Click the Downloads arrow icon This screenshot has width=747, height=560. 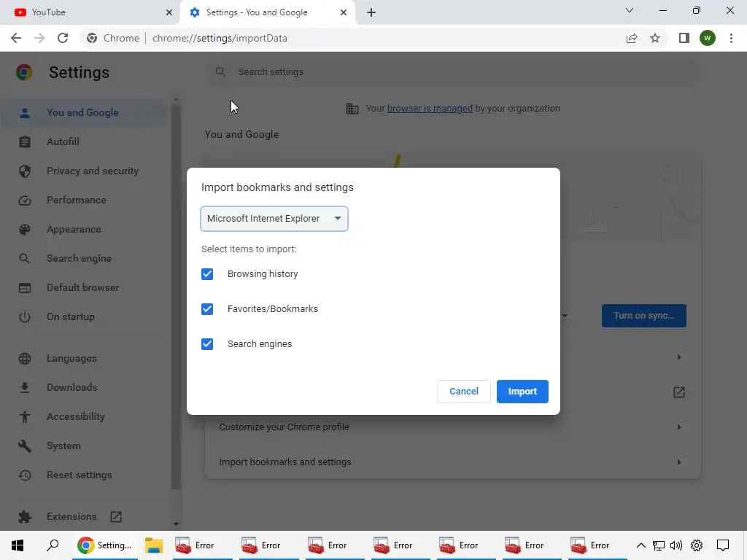[24, 388]
